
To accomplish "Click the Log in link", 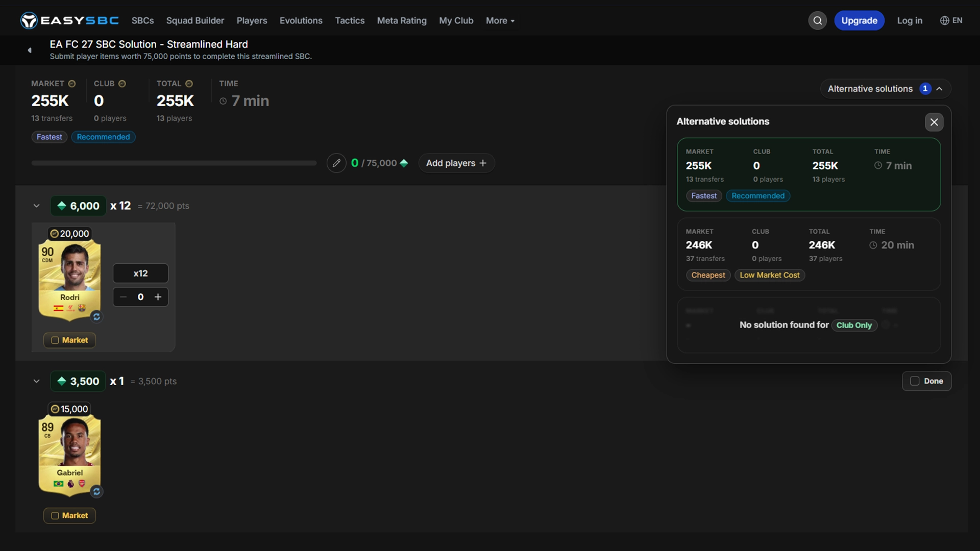I will click(x=910, y=20).
